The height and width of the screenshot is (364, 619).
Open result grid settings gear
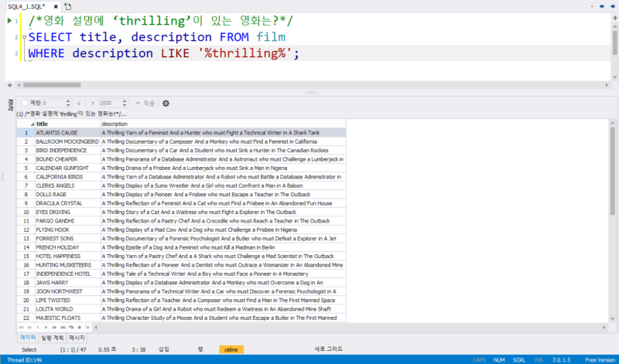click(x=166, y=104)
